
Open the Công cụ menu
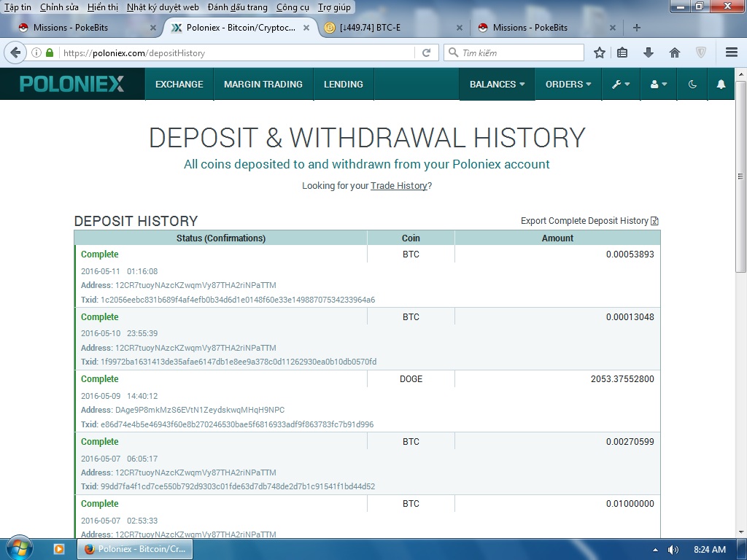293,7
